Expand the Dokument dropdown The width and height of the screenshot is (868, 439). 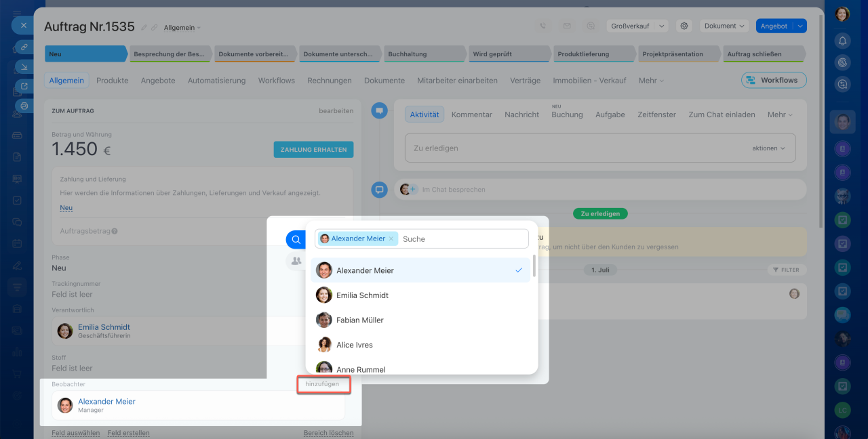[724, 26]
